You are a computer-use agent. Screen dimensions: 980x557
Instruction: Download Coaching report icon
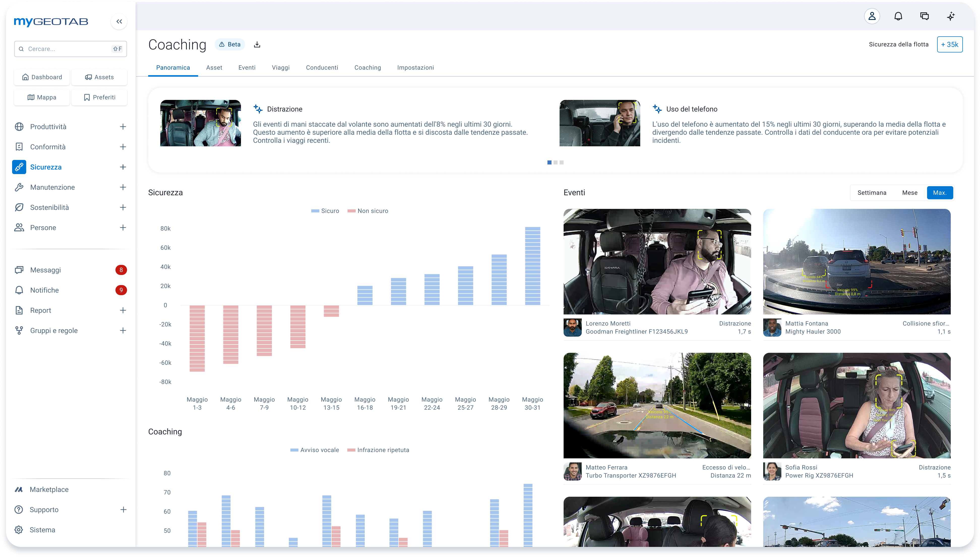(257, 44)
